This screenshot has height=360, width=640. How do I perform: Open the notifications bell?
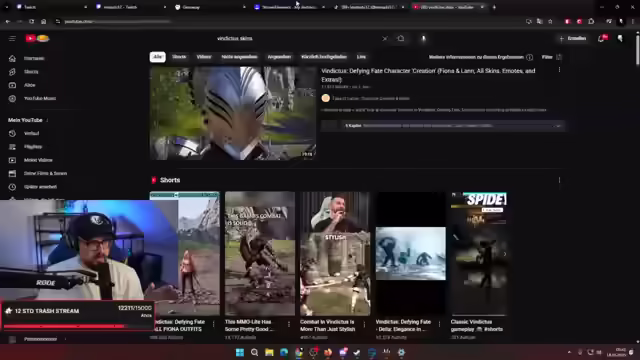pos(602,38)
